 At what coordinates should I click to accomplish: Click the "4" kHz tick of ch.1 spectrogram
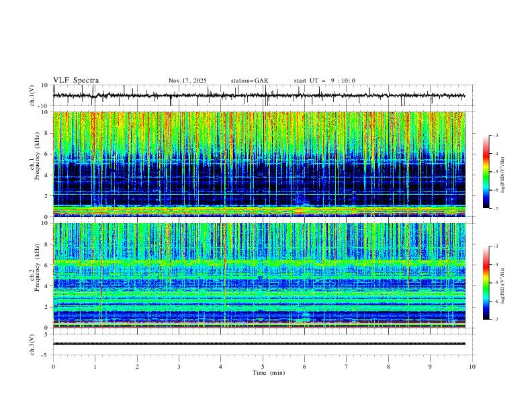tap(46, 175)
